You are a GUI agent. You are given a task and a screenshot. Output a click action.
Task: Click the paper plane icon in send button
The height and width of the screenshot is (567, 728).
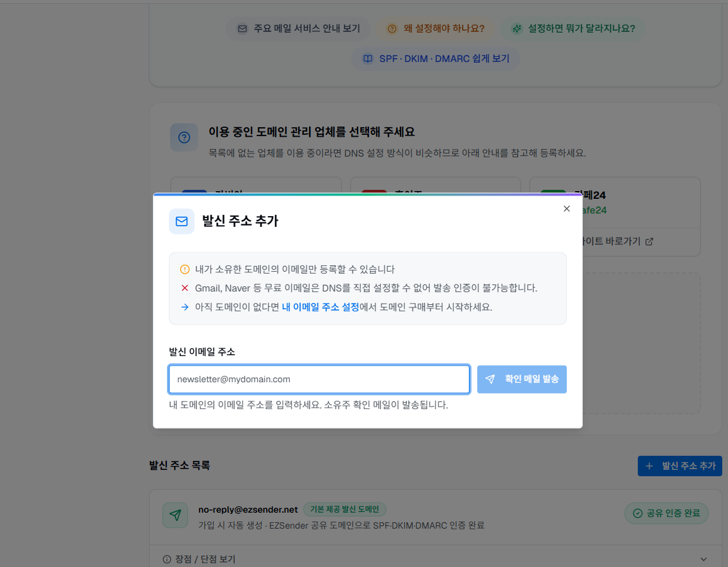pos(490,379)
